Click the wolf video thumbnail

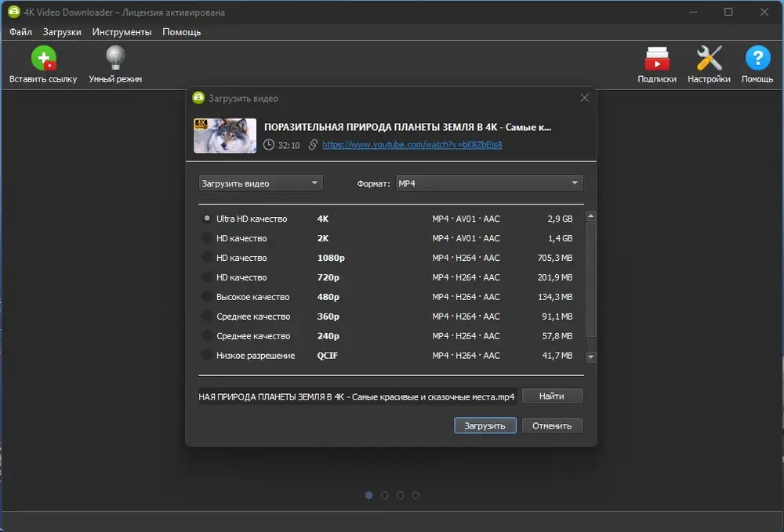[x=225, y=135]
